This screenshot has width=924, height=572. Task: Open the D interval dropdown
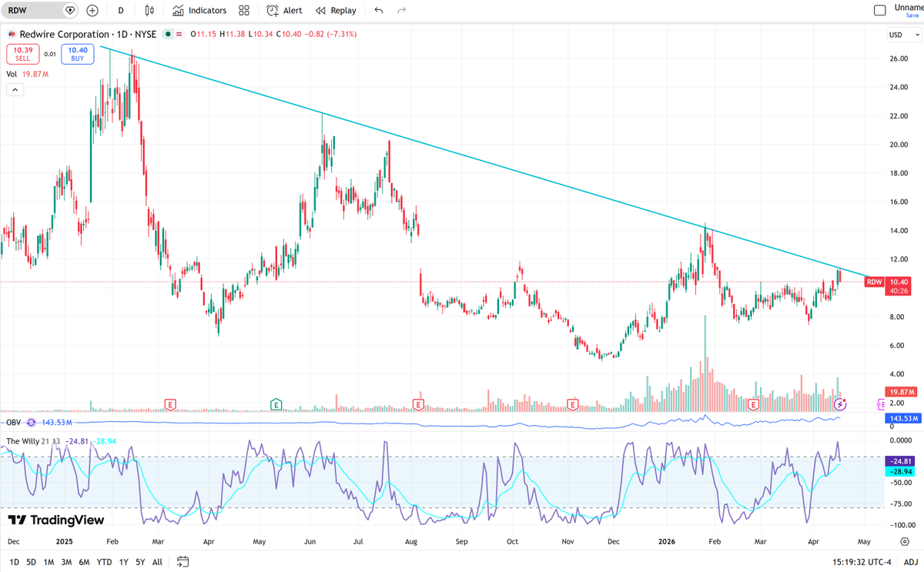(121, 11)
